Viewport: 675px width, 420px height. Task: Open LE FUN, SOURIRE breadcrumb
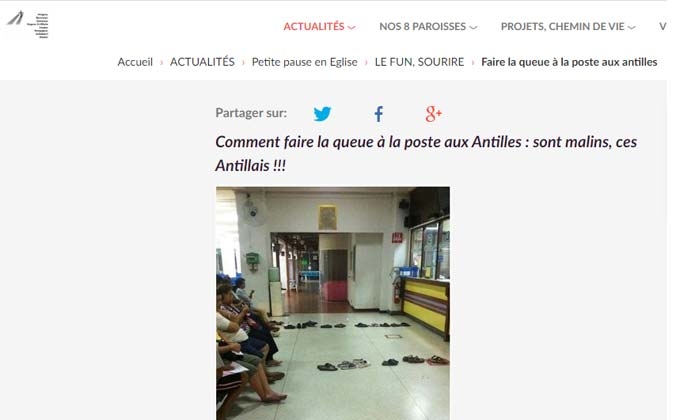419,62
